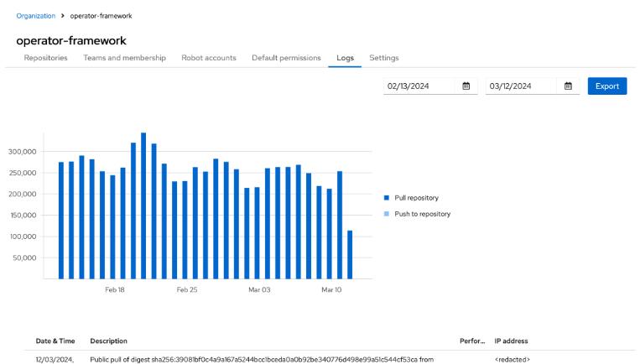Open the Settings tab

click(383, 58)
